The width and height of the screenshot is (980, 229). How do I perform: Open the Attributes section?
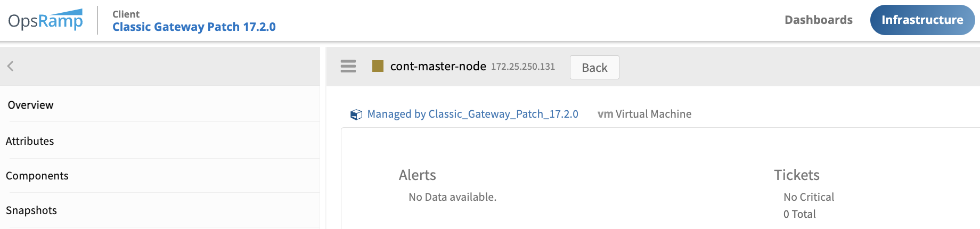[x=30, y=141]
